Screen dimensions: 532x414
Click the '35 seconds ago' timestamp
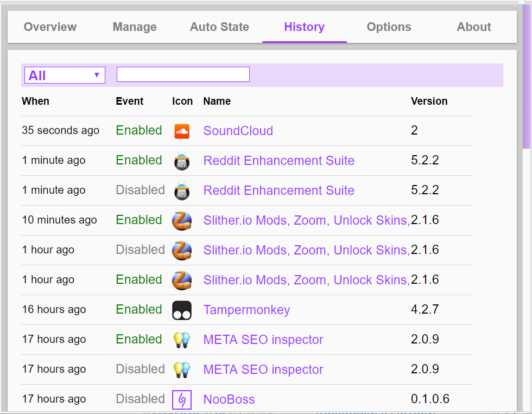pyautogui.click(x=61, y=130)
